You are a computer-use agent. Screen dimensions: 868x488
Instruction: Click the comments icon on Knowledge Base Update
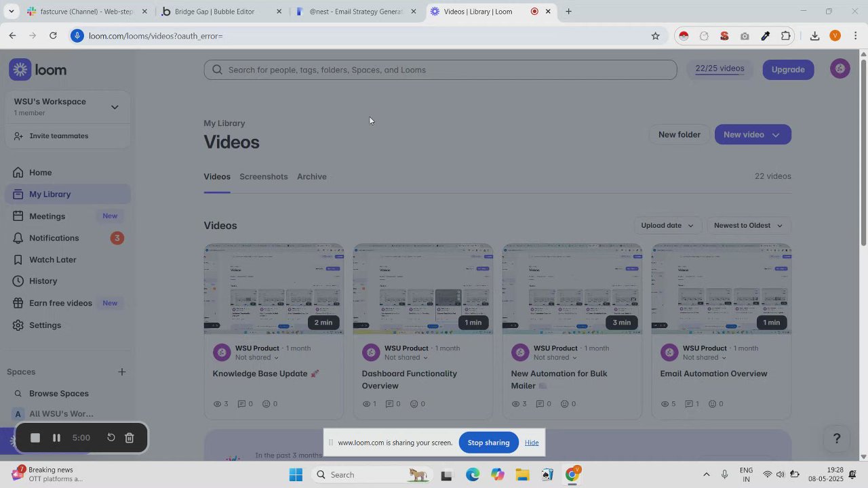241,404
